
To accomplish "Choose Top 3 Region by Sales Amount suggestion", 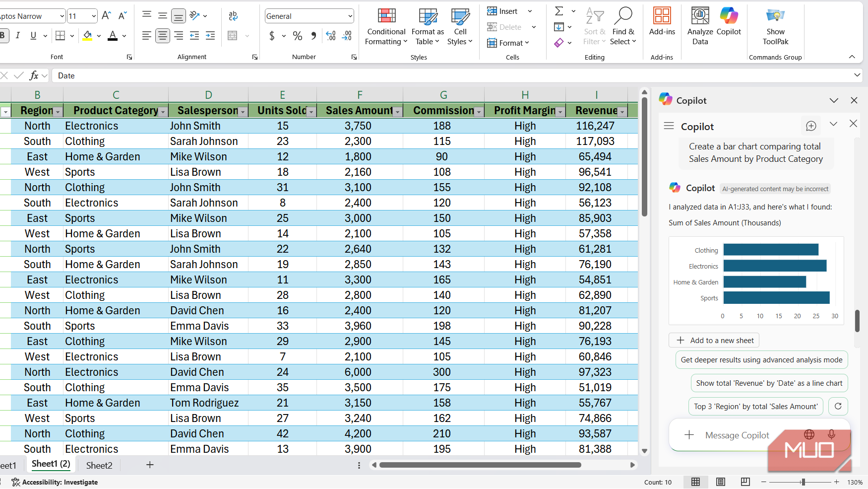I will pyautogui.click(x=756, y=406).
